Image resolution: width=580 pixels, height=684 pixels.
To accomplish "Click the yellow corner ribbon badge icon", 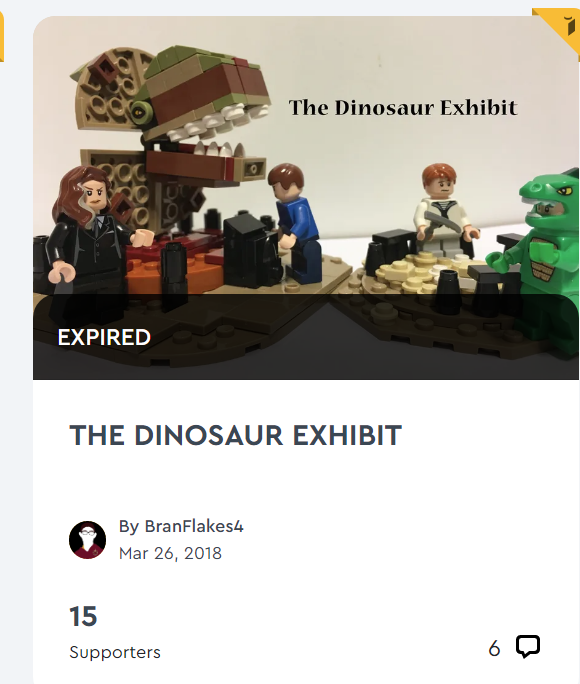I will click(x=560, y=27).
